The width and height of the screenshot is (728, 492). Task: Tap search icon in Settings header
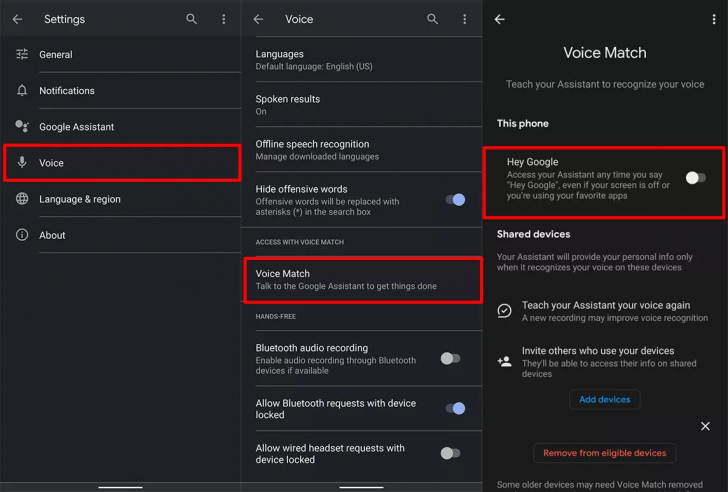[191, 19]
